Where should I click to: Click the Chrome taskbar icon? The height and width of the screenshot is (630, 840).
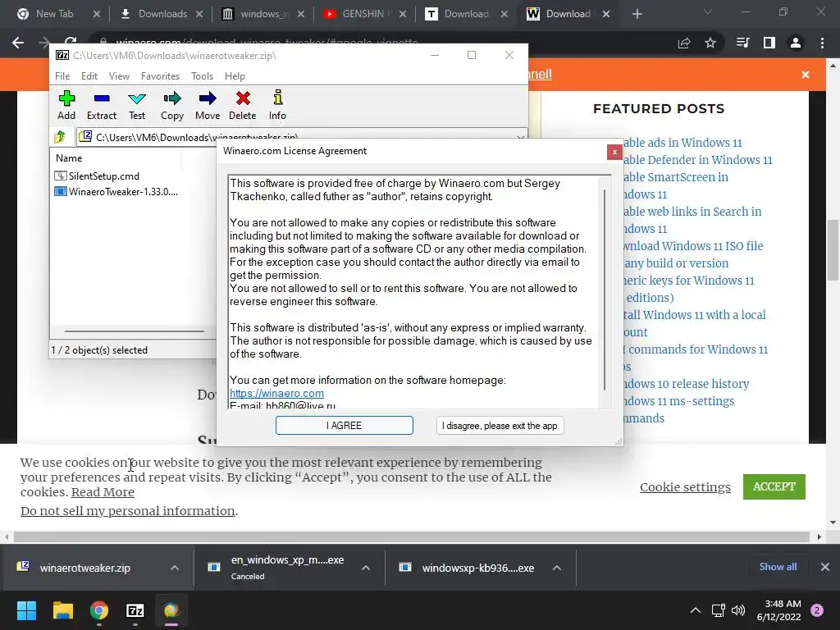pos(99,610)
